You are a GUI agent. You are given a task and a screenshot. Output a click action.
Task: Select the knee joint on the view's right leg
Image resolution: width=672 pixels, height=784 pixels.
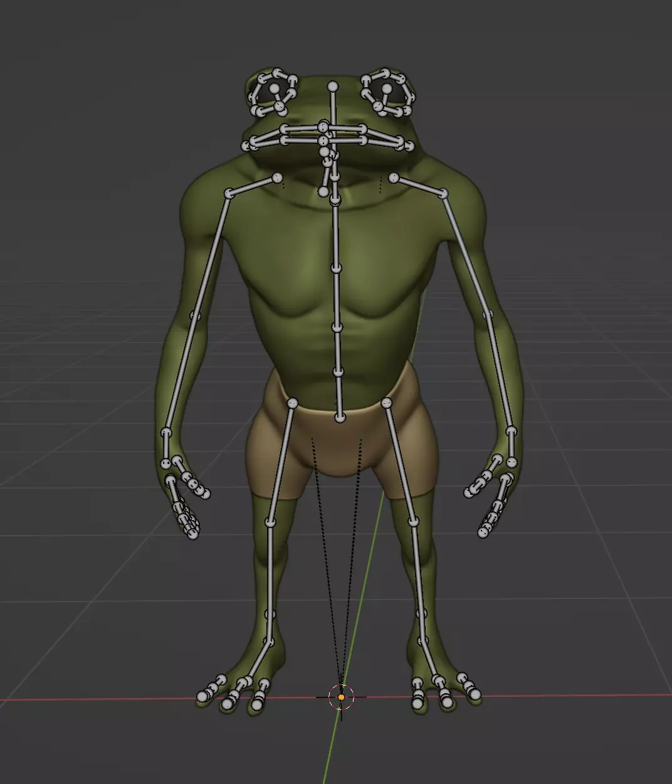pos(414,522)
